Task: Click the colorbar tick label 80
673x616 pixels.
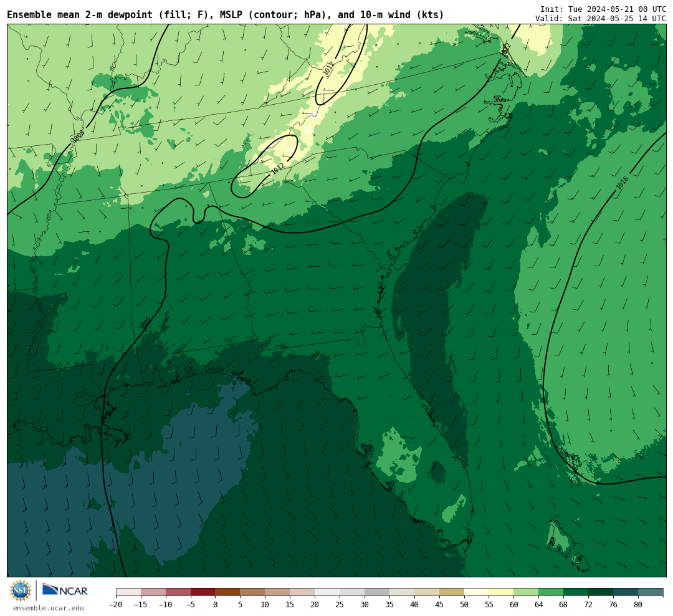Action: click(x=638, y=605)
